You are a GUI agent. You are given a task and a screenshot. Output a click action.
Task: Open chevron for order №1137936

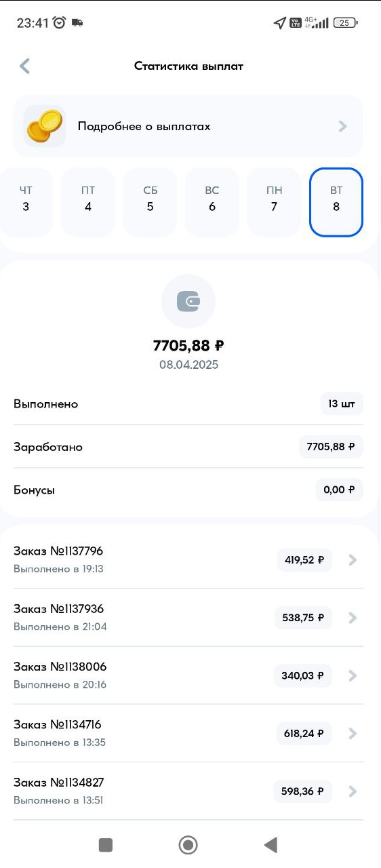[352, 618]
